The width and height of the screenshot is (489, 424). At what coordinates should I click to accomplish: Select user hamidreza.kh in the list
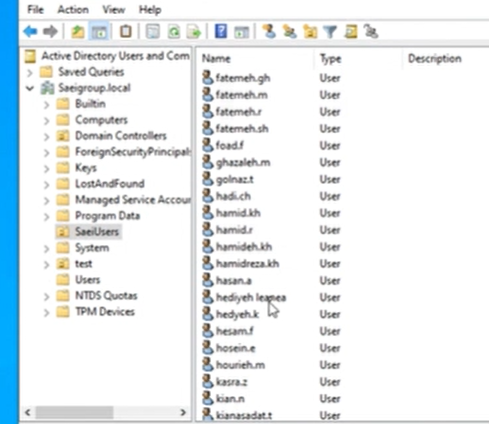point(247,264)
